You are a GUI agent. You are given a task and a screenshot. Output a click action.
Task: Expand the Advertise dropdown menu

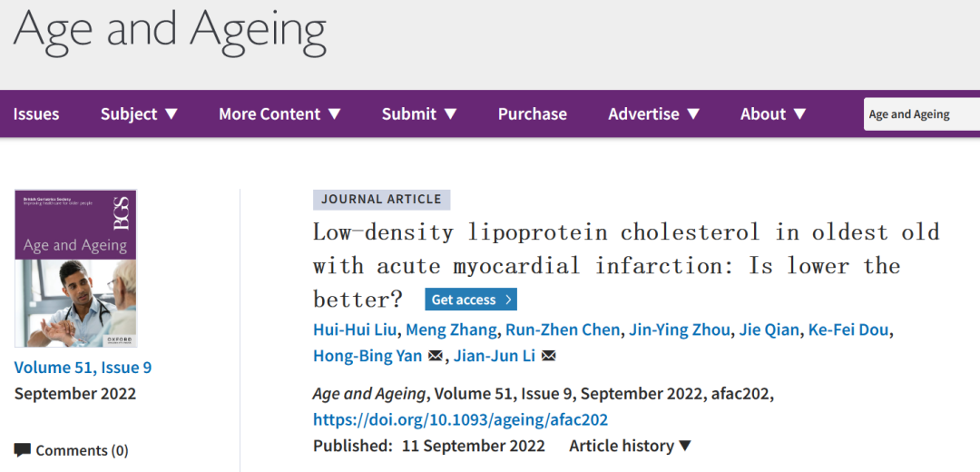(654, 113)
